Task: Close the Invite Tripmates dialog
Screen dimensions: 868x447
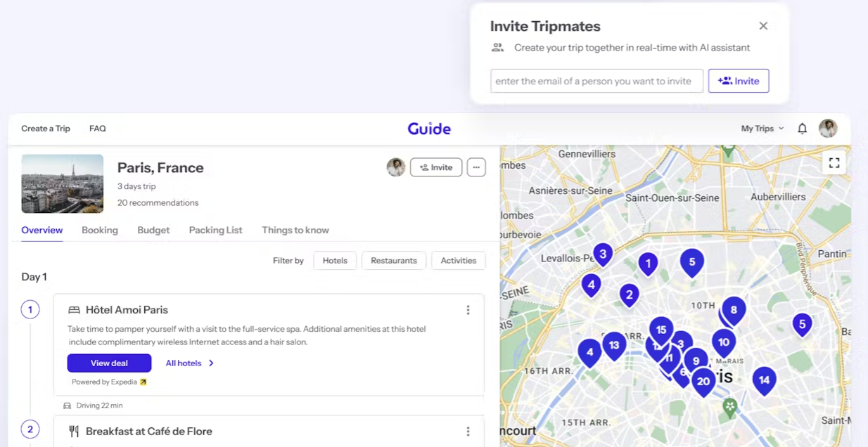Action: (x=763, y=26)
